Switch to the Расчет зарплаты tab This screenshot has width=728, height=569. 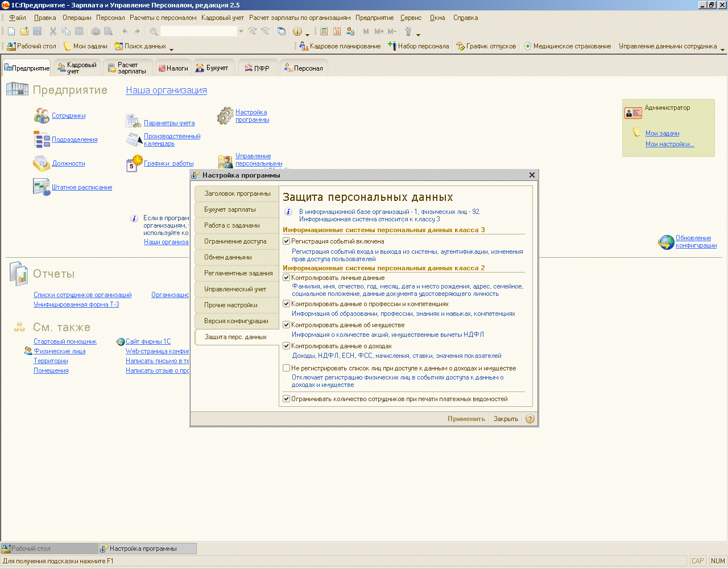(127, 68)
